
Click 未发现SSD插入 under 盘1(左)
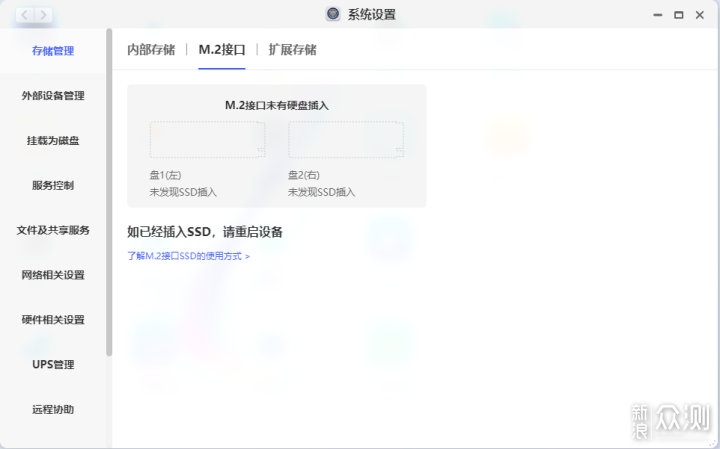(x=183, y=192)
